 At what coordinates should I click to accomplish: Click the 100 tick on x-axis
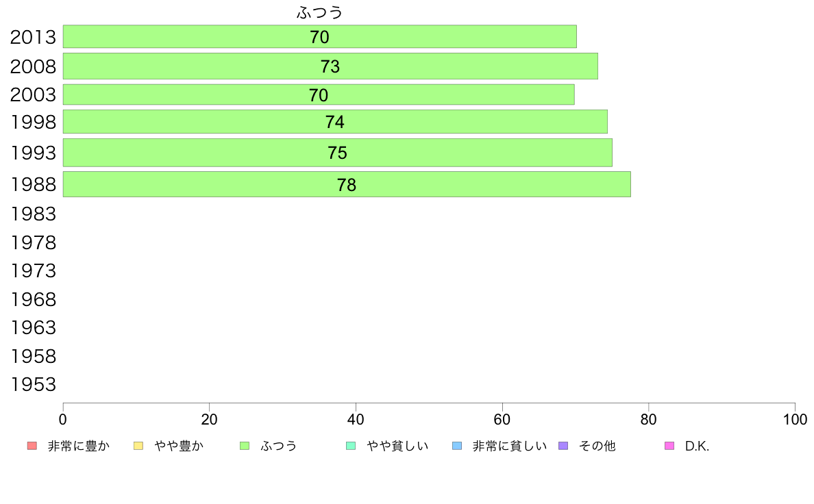(x=795, y=419)
